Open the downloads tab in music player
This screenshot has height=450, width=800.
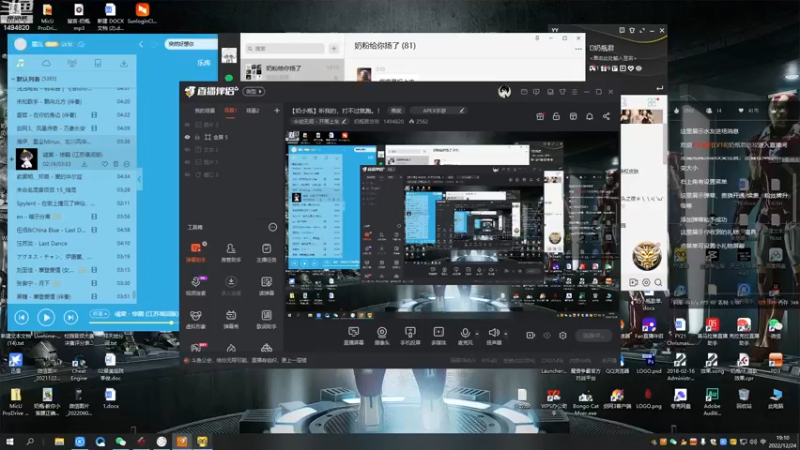[123, 63]
